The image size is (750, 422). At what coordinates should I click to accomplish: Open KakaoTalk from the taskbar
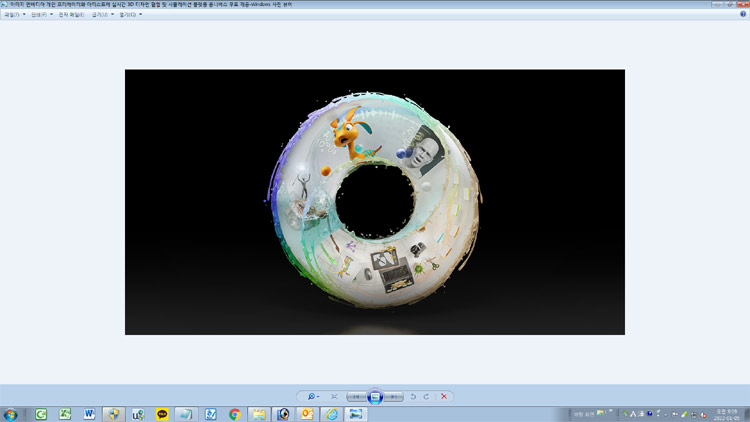[162, 414]
